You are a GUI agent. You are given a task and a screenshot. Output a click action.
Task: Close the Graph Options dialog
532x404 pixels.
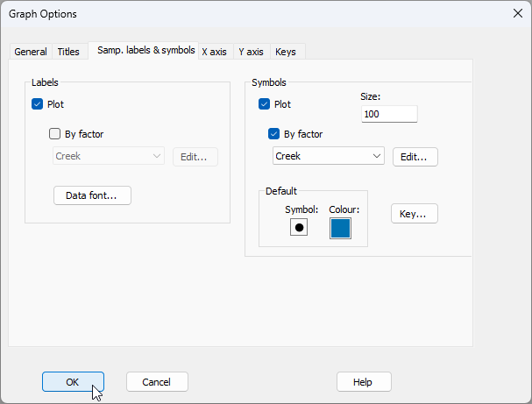[x=516, y=13]
